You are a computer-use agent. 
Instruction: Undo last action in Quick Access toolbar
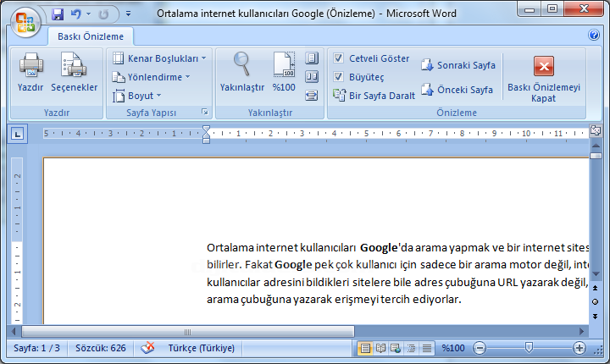(x=76, y=14)
